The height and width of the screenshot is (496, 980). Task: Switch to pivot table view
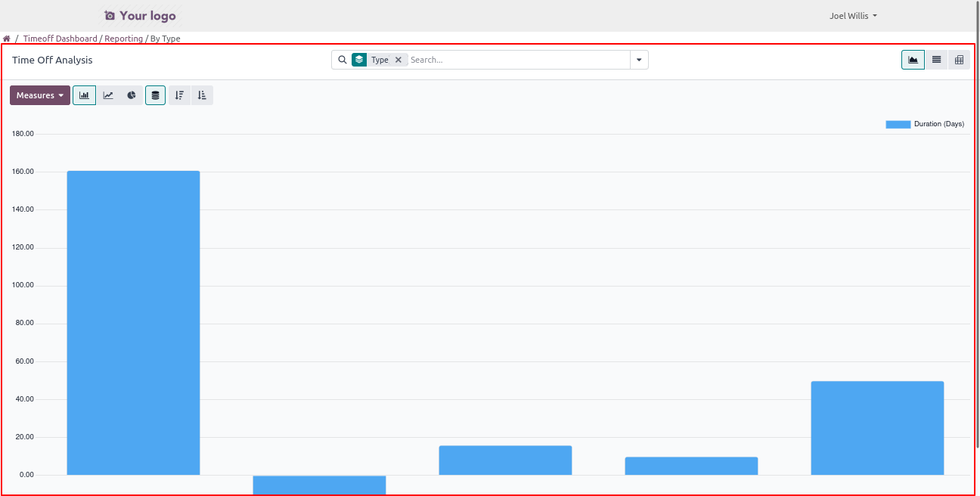click(x=959, y=60)
